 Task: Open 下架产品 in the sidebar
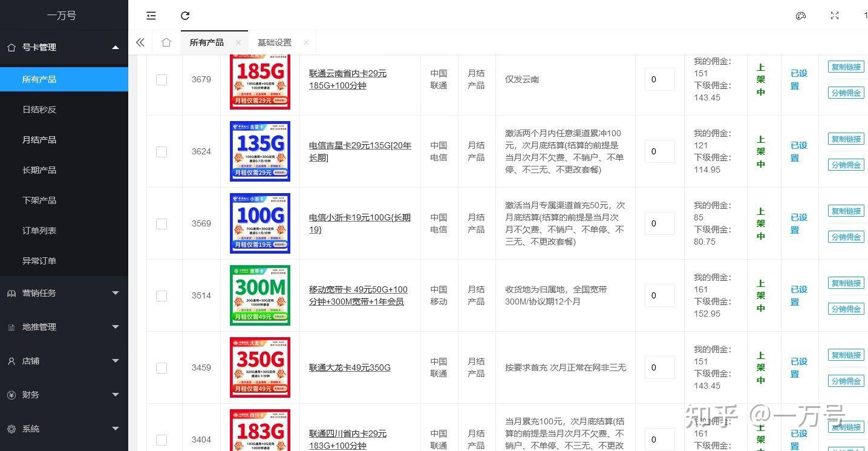[x=64, y=200]
